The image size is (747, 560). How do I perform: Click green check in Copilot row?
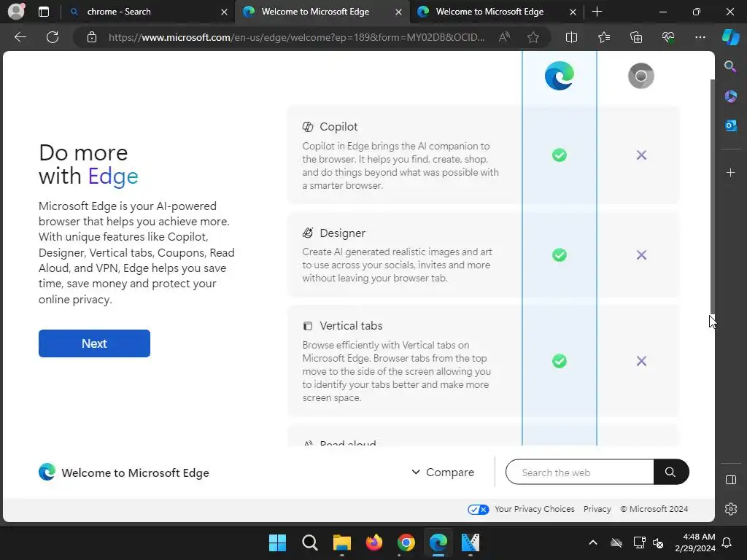tap(560, 155)
